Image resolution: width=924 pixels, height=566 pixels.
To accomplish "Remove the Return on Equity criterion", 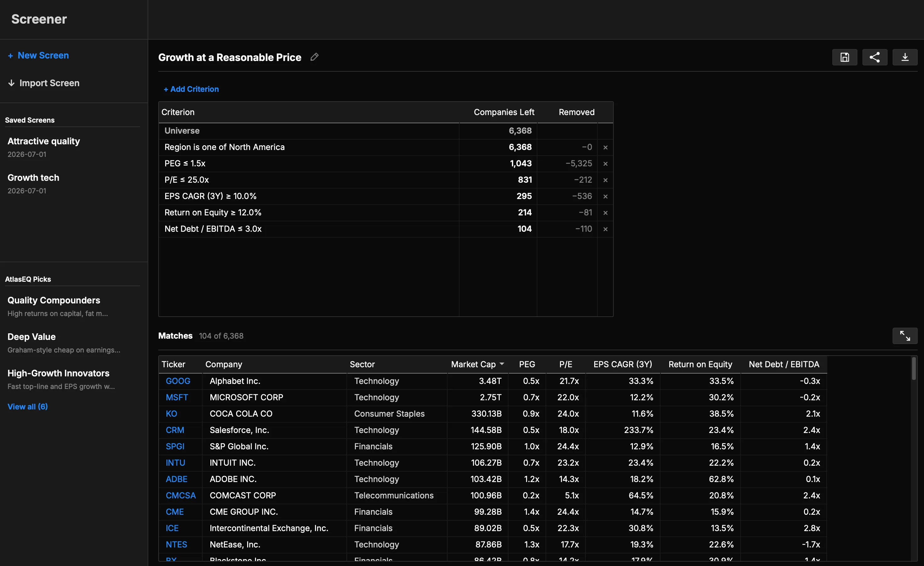I will pos(605,213).
